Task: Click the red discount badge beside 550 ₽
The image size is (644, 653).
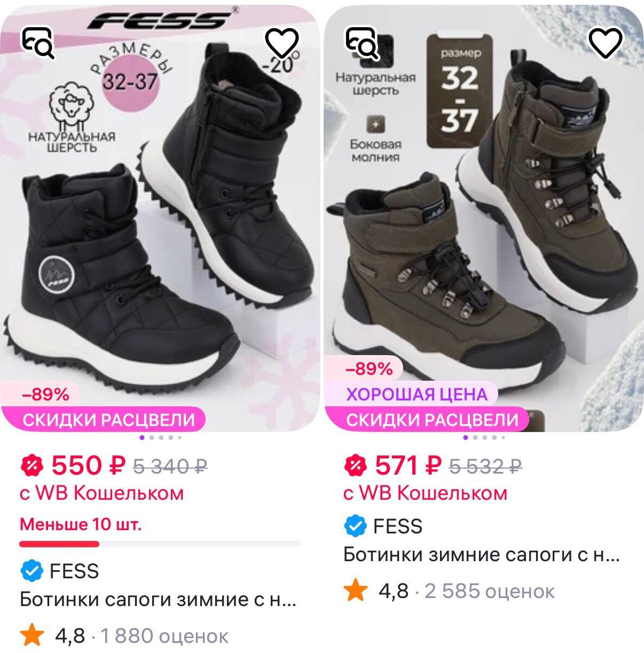Action: pos(32,466)
